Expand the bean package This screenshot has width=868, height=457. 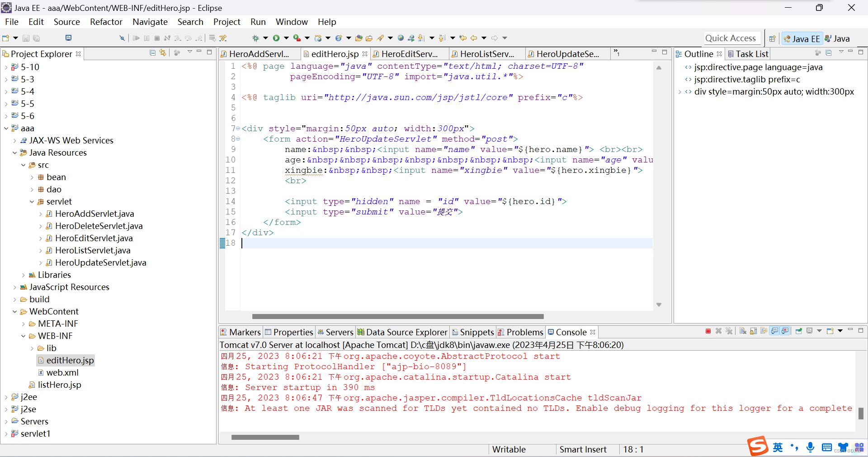(32, 177)
